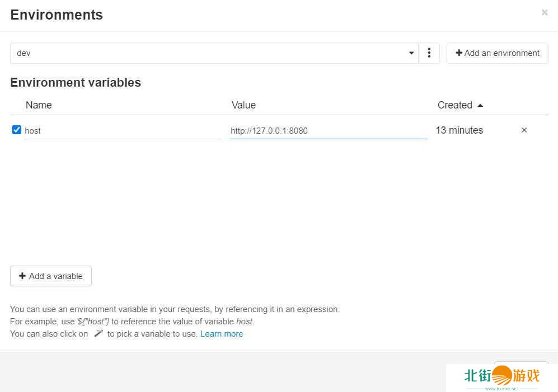
Task: Close the Environments dialog with the top X
Action: coord(544,12)
